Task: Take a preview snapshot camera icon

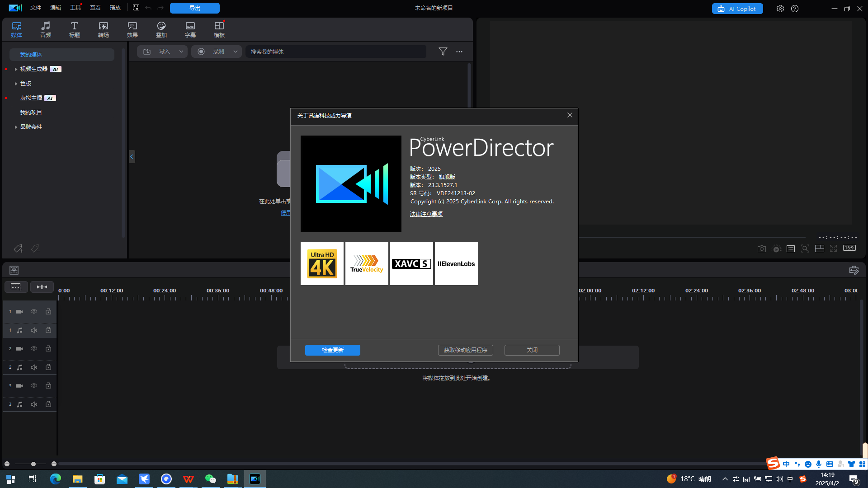Action: coord(762,249)
